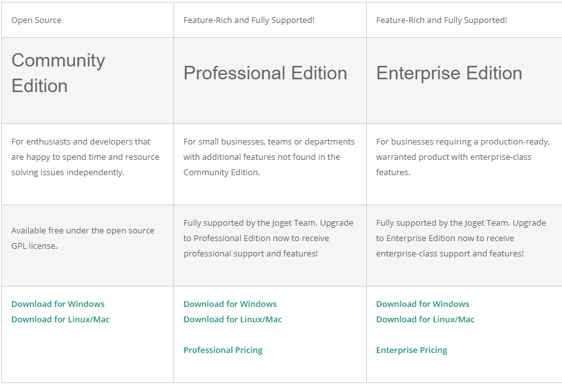562x392 pixels.
Task: Click the Enterprise Edition heading
Action: 449,73
